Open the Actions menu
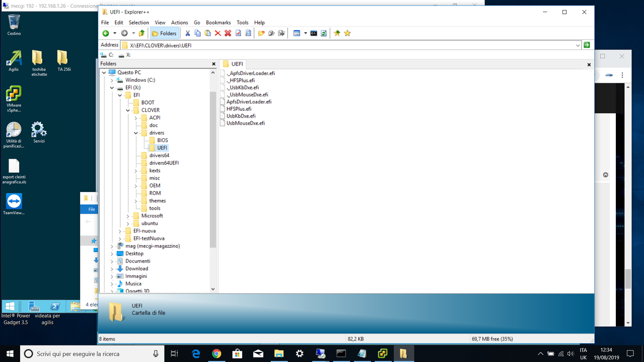Viewport: 644px width, 362px height. [180, 23]
